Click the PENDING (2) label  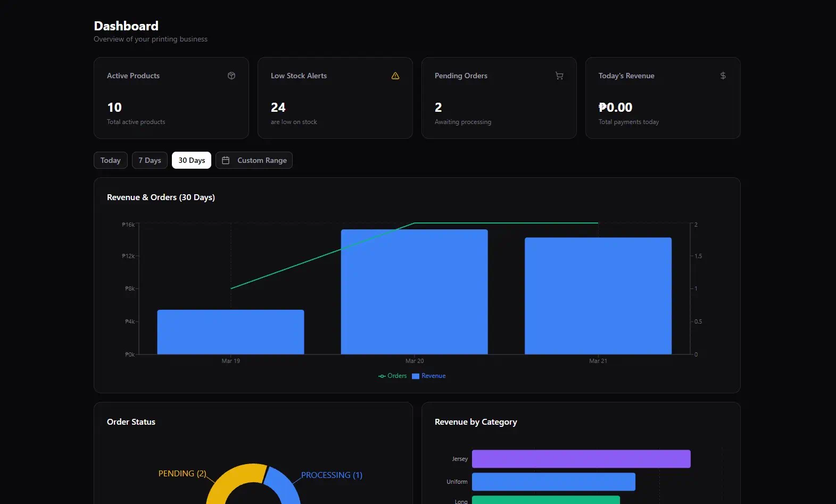(x=182, y=474)
